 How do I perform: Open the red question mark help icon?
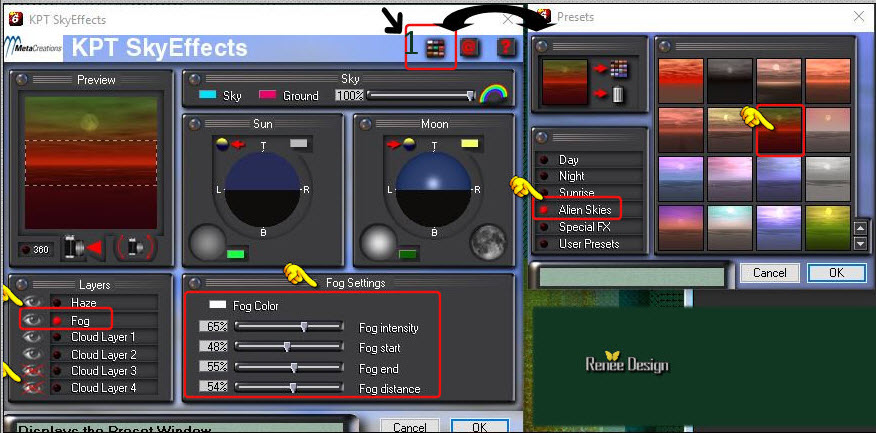coord(505,47)
